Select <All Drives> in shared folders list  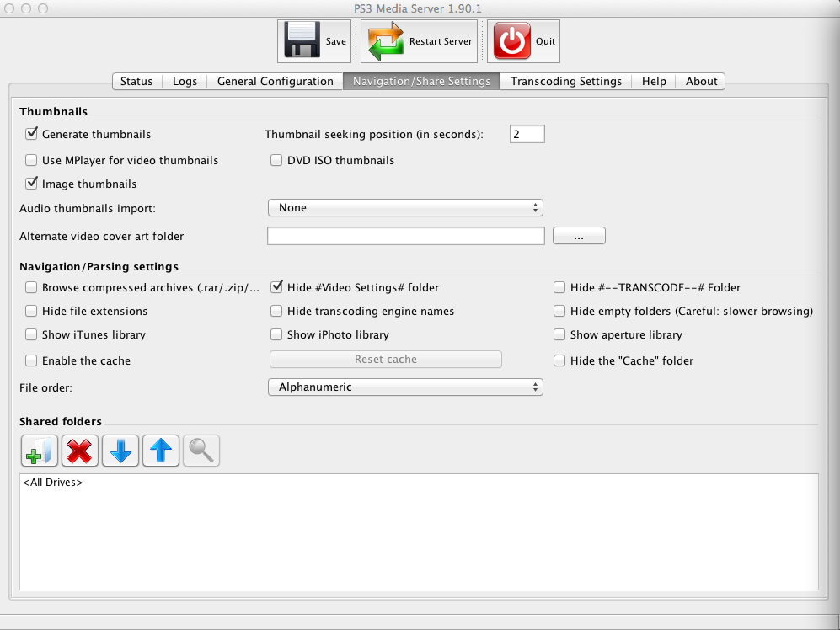click(52, 483)
